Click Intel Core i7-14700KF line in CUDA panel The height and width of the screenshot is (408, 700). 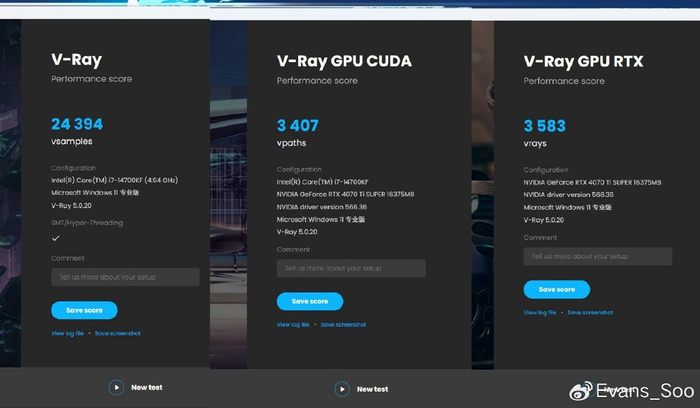click(323, 182)
